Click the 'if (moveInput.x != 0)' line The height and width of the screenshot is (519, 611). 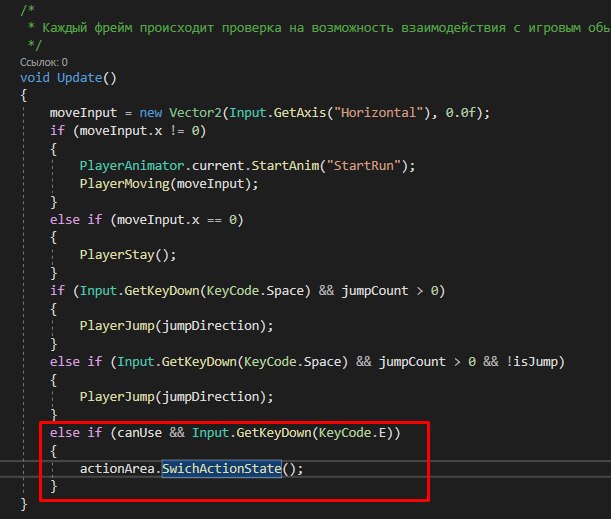[x=128, y=131]
